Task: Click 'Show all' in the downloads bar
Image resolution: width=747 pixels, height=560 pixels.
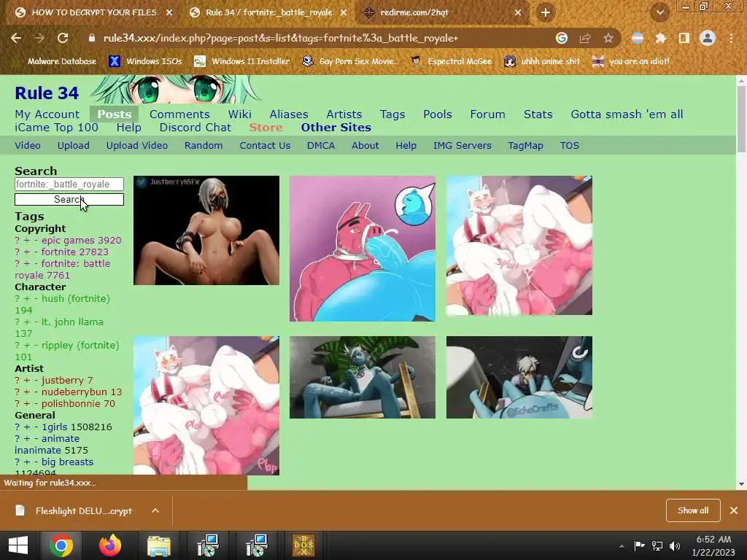Action: point(693,510)
